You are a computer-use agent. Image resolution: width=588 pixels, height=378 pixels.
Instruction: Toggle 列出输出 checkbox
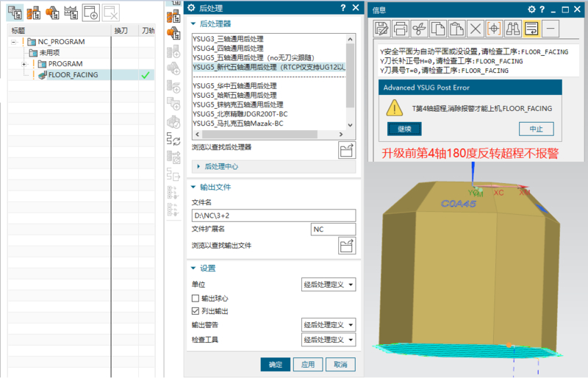[x=195, y=311]
